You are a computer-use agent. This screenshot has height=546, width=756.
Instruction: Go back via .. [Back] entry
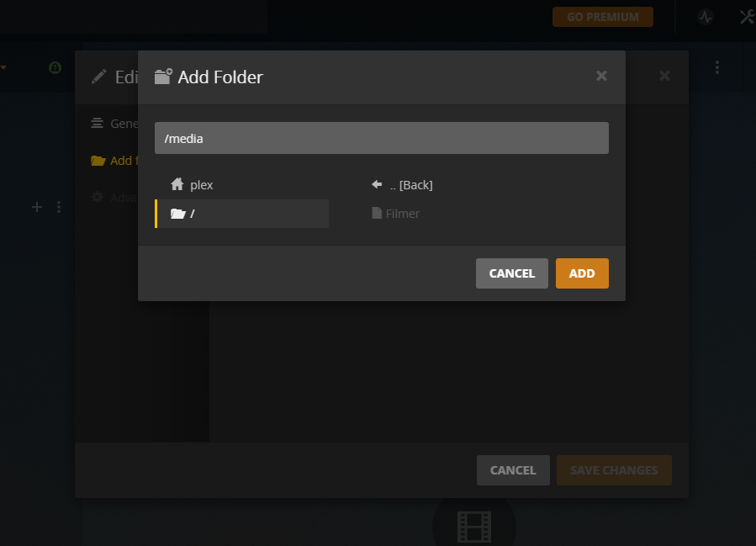click(402, 185)
